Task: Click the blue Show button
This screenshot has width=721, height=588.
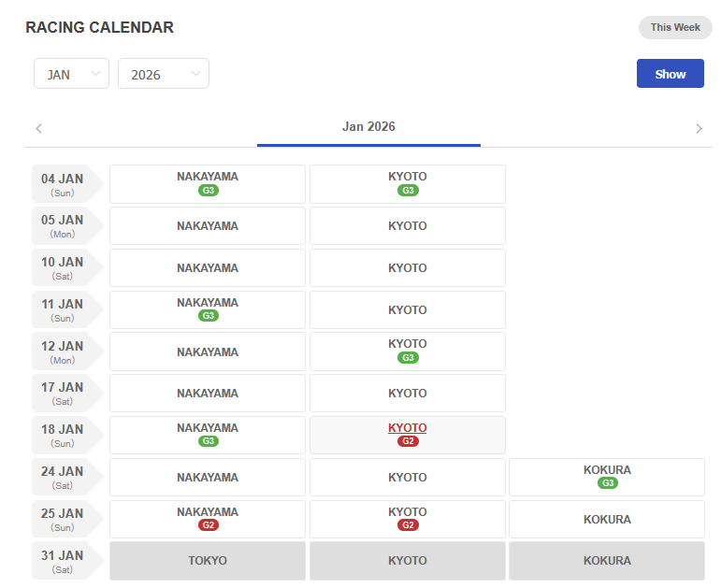Action: tap(670, 74)
